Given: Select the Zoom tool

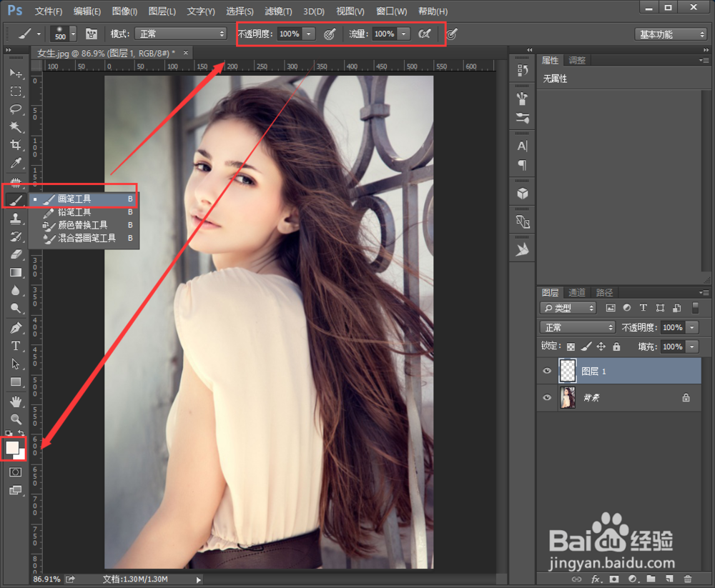Looking at the screenshot, I should pos(16,419).
